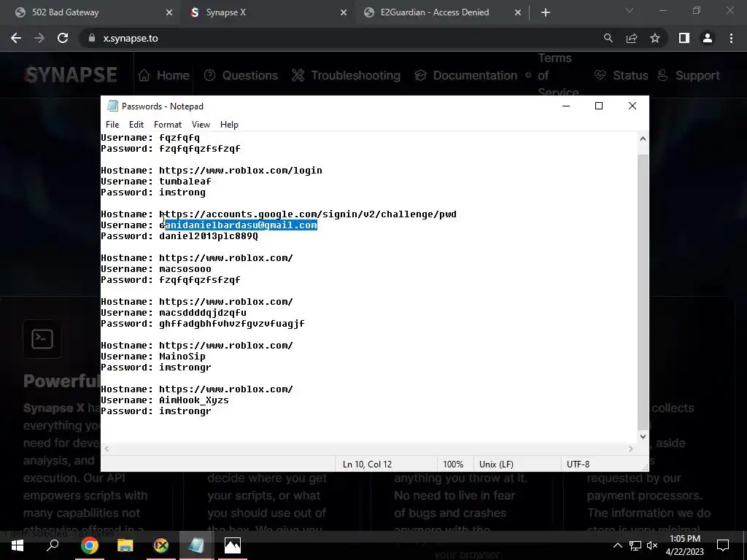The width and height of the screenshot is (747, 560).
Task: Open the Notepad View menu
Action: point(201,124)
